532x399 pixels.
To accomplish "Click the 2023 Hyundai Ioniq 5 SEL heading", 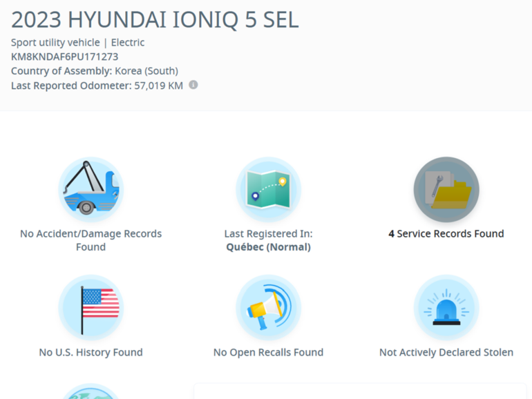I will (155, 19).
